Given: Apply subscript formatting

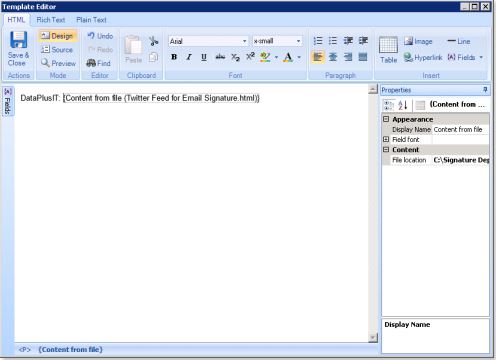Looking at the screenshot, I should coord(235,57).
